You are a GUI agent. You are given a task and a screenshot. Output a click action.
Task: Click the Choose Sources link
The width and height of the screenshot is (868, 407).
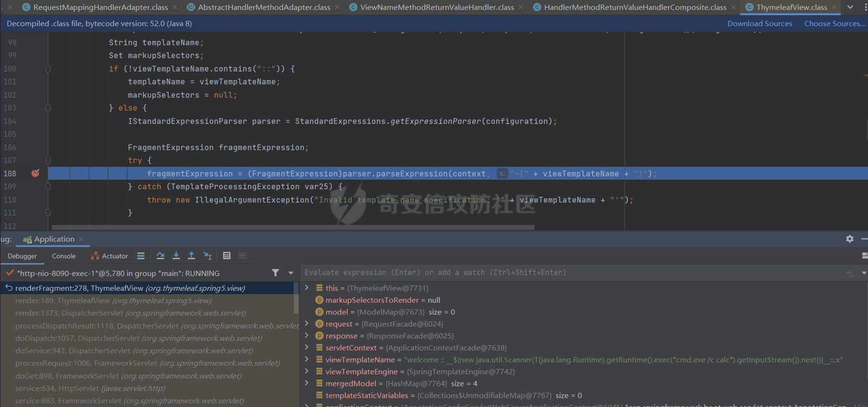tap(834, 23)
